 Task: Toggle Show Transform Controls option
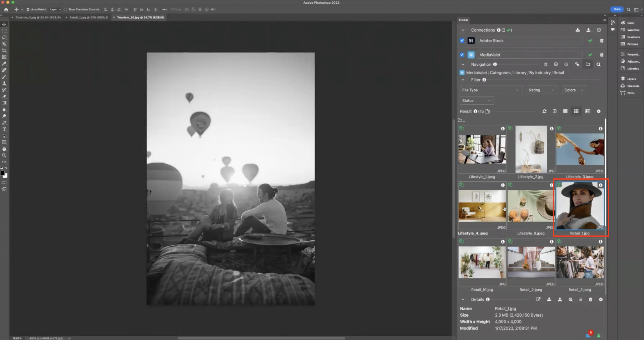coord(66,9)
